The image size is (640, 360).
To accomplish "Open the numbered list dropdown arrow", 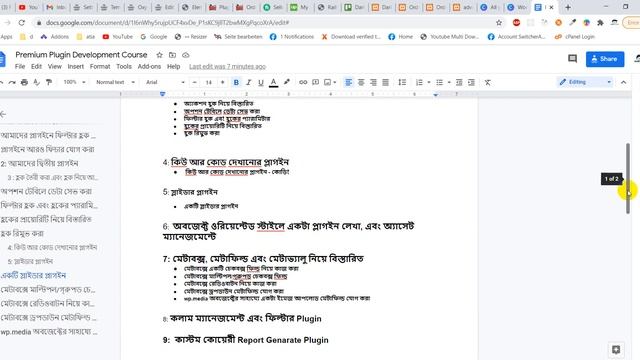I will point(429,82).
